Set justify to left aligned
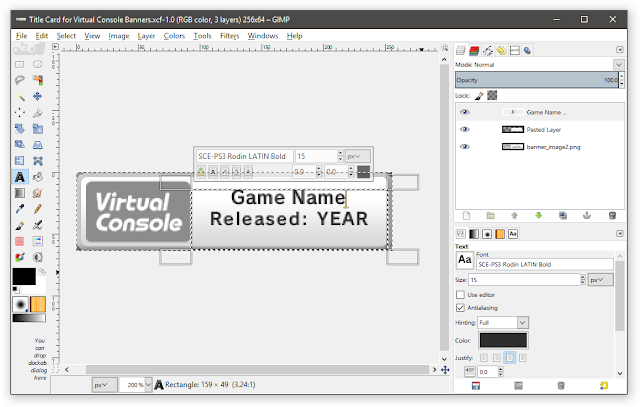 coord(484,358)
